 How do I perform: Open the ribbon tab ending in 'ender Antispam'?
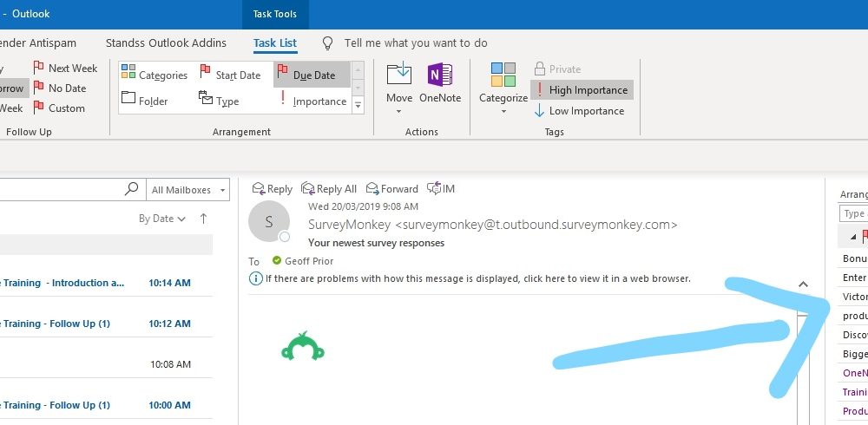point(38,42)
